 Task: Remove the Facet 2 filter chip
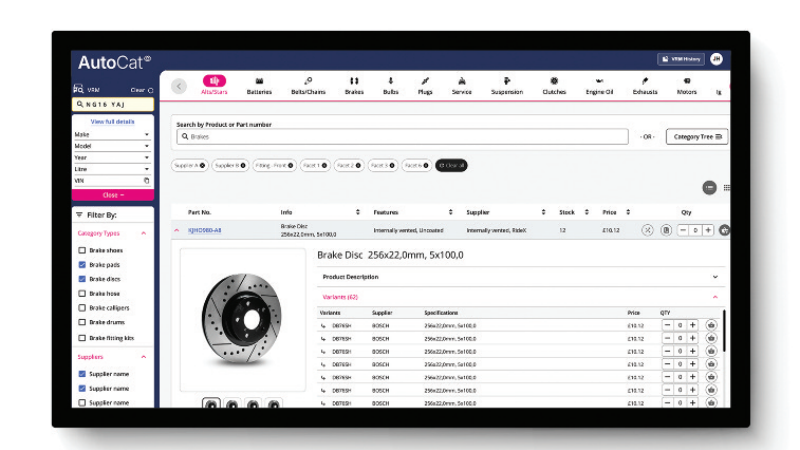click(x=358, y=165)
